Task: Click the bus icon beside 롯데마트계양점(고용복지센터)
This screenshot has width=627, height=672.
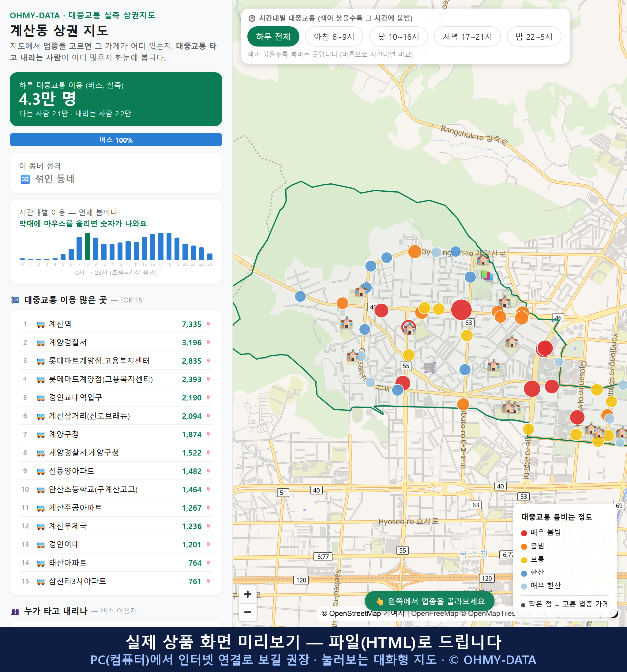Action: (x=40, y=380)
